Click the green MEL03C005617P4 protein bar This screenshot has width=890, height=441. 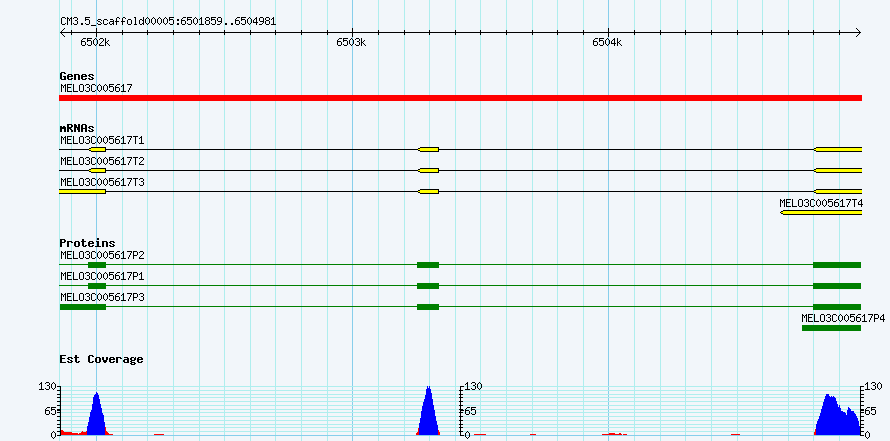click(832, 328)
